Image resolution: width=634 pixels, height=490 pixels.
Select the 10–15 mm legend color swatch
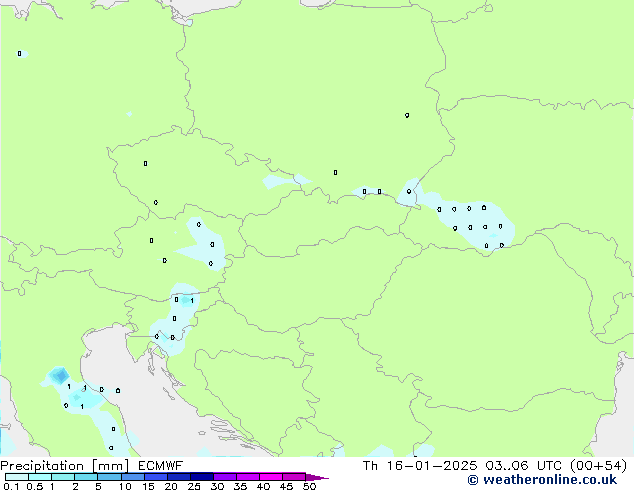pos(132,477)
